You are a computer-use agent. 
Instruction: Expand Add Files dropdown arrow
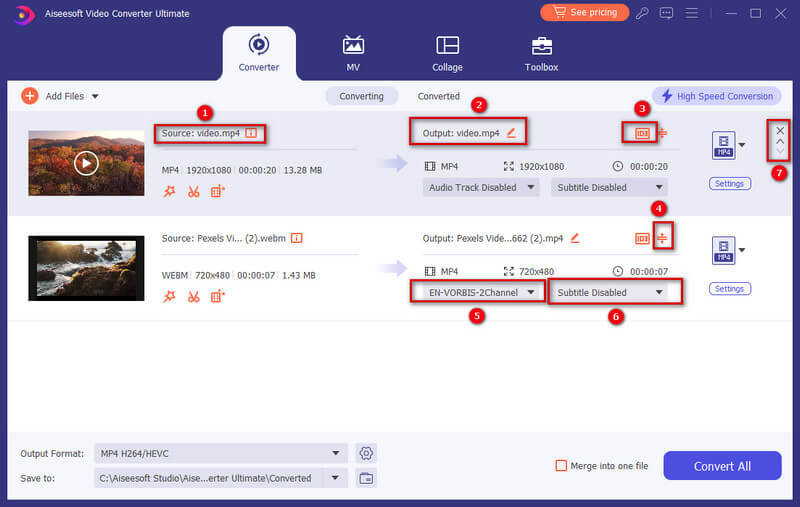click(x=95, y=96)
